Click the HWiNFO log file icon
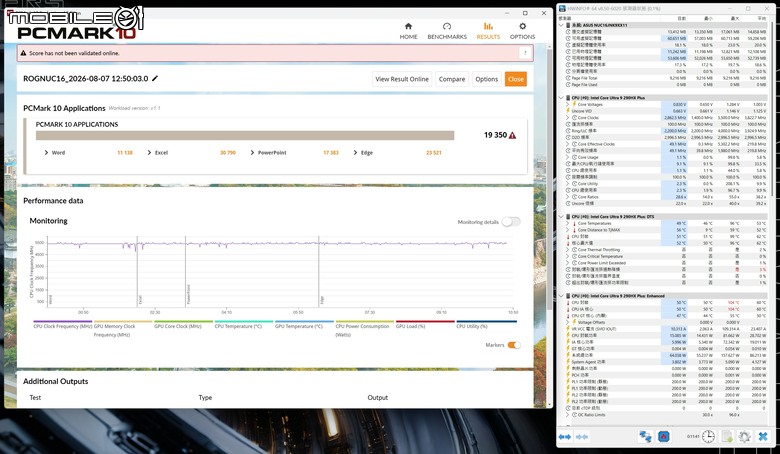Viewport: 780px width, 454px height. (727, 437)
